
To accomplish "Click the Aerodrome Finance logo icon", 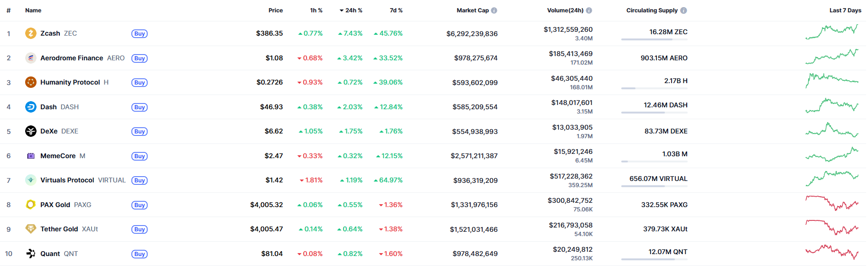I will click(x=31, y=58).
